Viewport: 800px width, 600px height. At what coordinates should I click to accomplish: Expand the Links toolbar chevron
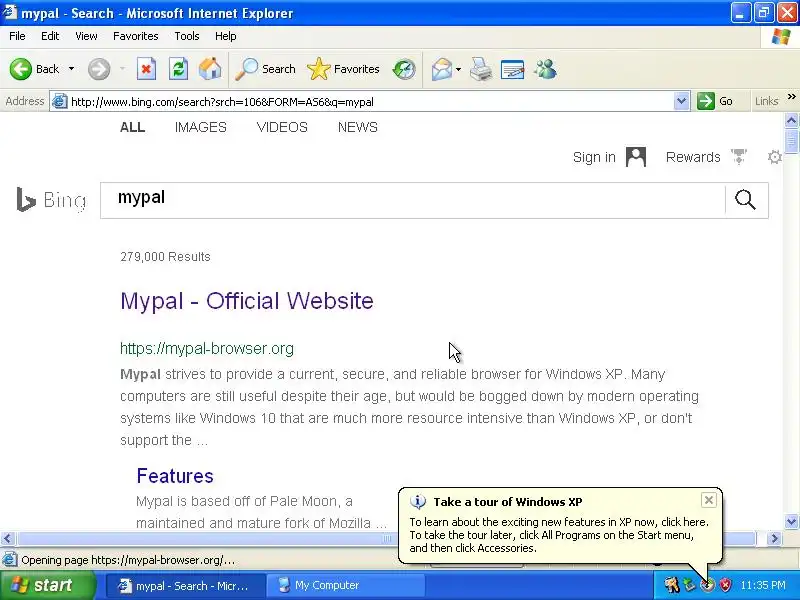[791, 96]
